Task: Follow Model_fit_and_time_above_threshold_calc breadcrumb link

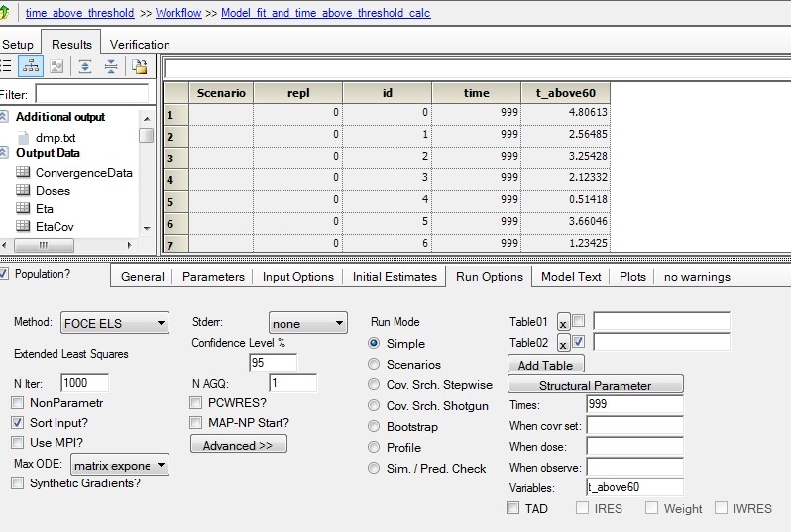Action: pos(326,13)
